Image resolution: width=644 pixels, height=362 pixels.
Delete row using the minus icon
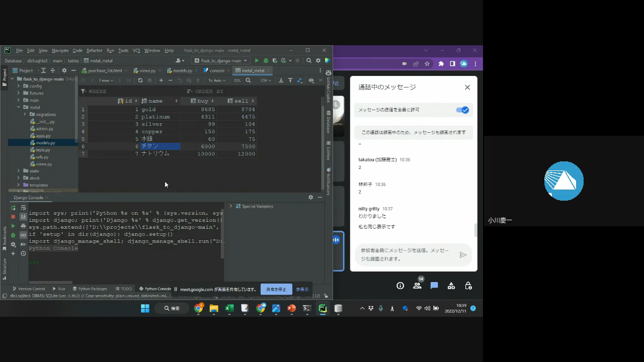pyautogui.click(x=170, y=80)
